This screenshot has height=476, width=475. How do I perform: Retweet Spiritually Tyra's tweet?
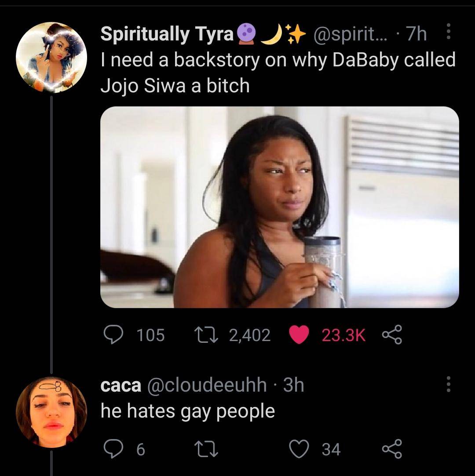tap(206, 335)
